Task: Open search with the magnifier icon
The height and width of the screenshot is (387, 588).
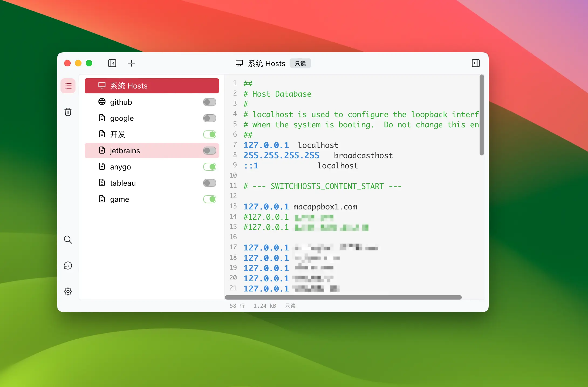Action: [x=68, y=240]
